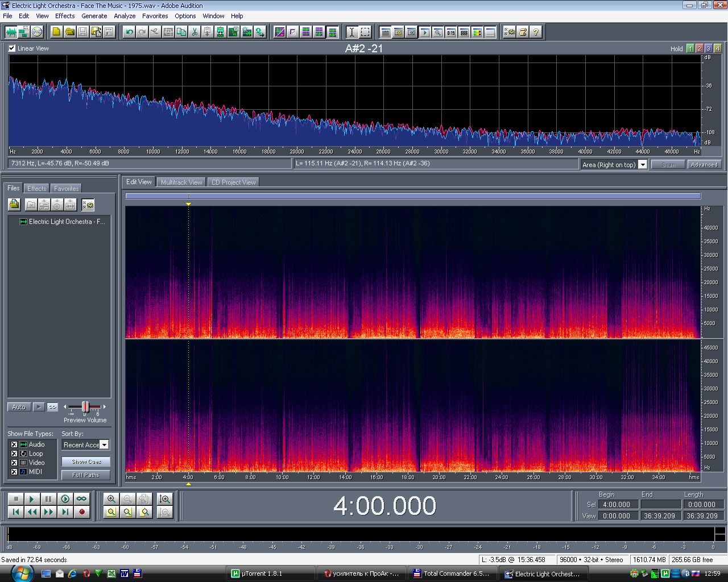The height and width of the screenshot is (582, 728).
Task: Click the Zoom In Vertically icon
Action: click(165, 499)
